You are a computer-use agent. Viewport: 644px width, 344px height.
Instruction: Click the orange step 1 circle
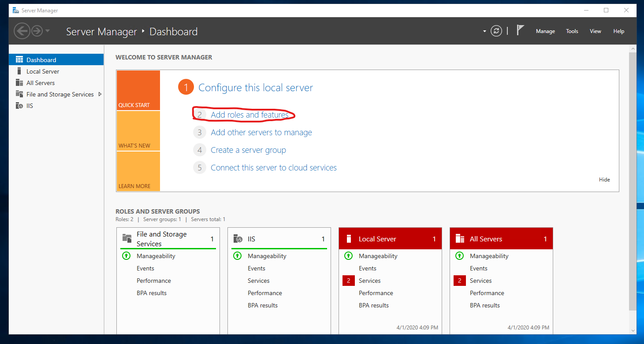[x=186, y=87]
